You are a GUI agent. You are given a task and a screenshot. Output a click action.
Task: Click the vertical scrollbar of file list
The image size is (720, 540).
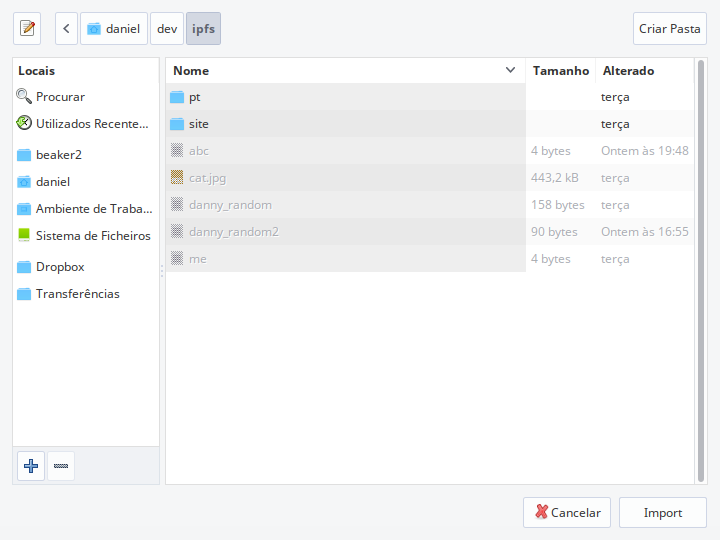click(x=701, y=271)
